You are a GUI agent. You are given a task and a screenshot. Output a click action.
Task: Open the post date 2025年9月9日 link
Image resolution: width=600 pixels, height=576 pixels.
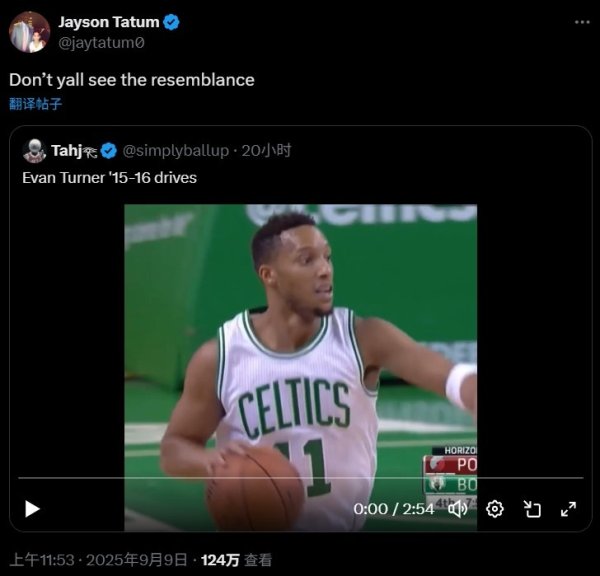point(141,560)
